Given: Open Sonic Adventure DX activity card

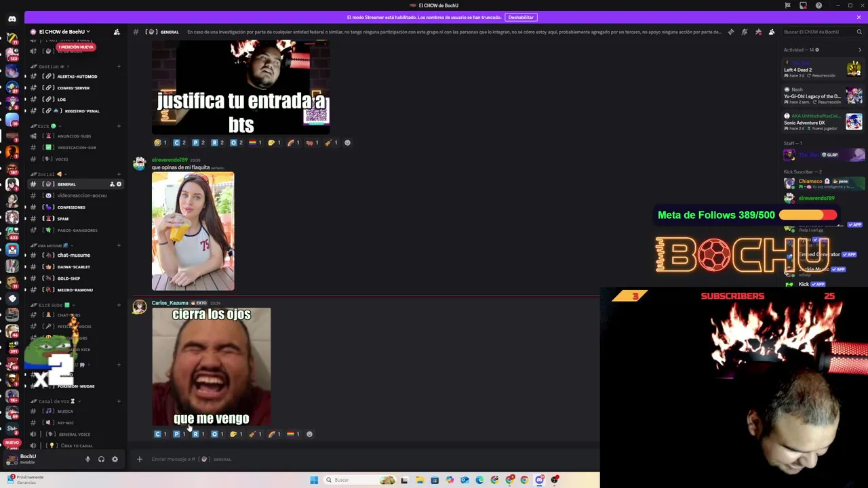Looking at the screenshot, I should [x=823, y=122].
